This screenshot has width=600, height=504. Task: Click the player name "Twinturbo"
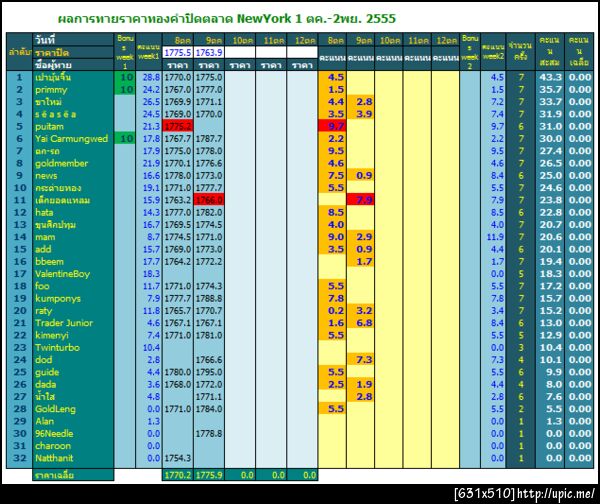[x=57, y=347]
